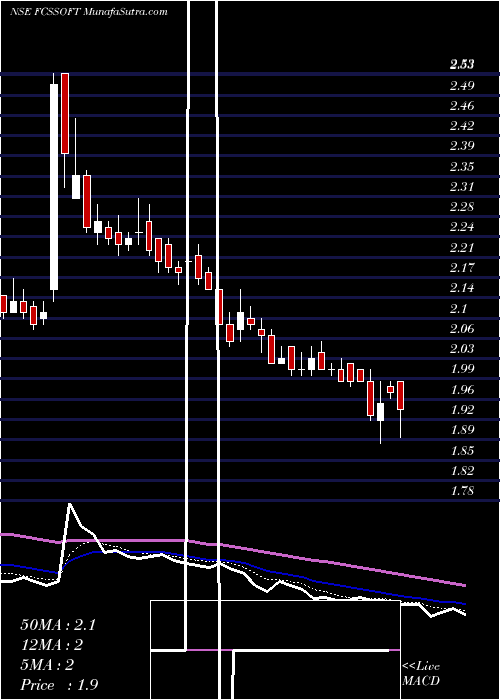Click the 1.78 price axis label

click(461, 491)
